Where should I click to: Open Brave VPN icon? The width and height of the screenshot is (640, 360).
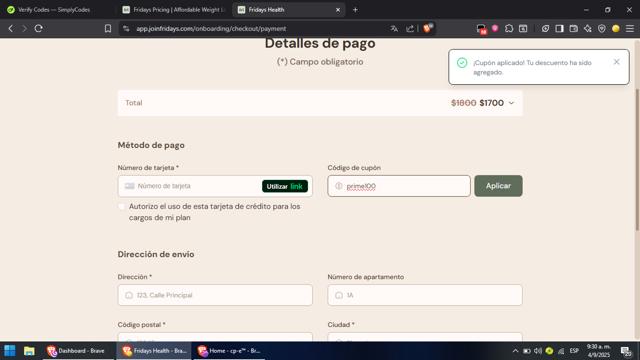coord(602,29)
